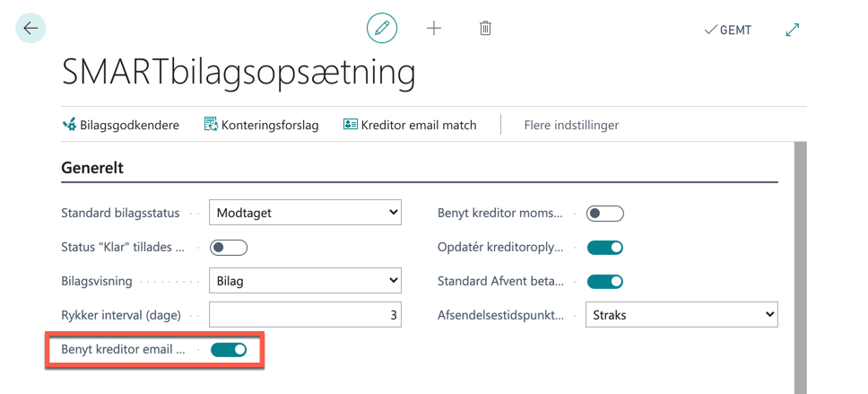The height and width of the screenshot is (394, 868).
Task: Delete record using trash icon
Action: [485, 28]
